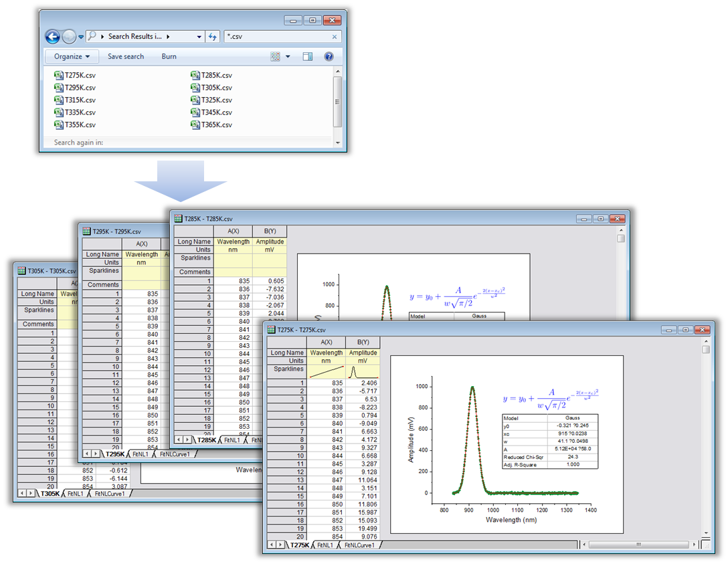Click the Help question mark icon
The width and height of the screenshot is (728, 564).
329,57
